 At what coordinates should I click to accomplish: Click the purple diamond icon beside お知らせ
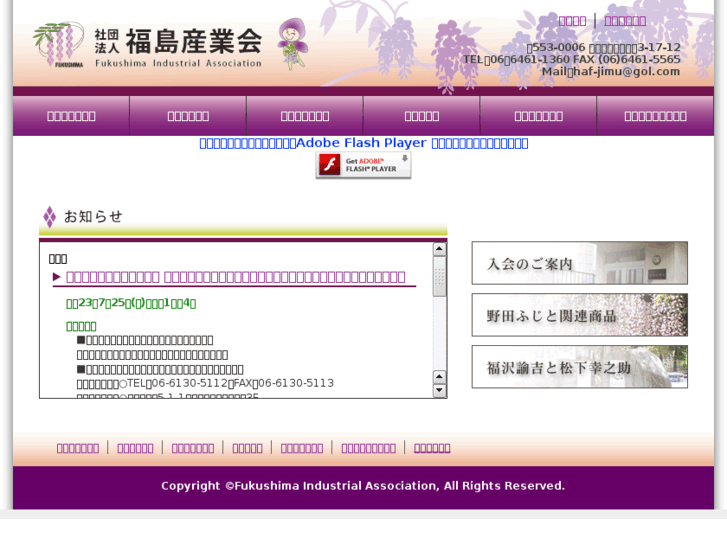[50, 217]
